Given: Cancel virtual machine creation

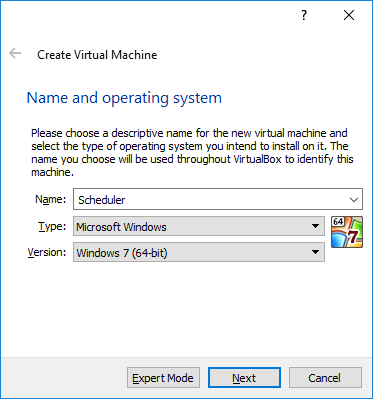Looking at the screenshot, I should (x=325, y=378).
